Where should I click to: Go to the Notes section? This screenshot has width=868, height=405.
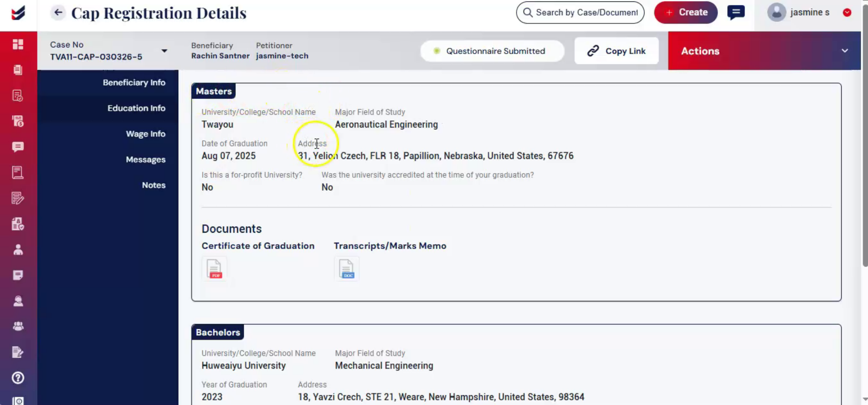pyautogui.click(x=153, y=185)
